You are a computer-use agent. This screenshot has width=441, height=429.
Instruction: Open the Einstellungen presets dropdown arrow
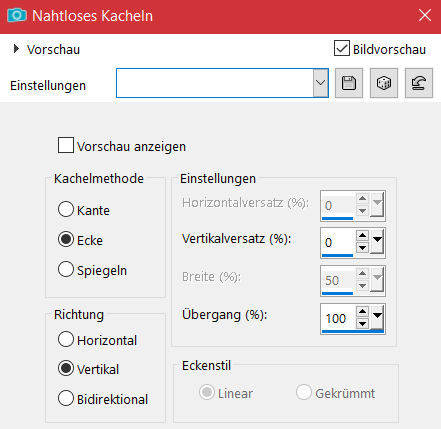(321, 83)
